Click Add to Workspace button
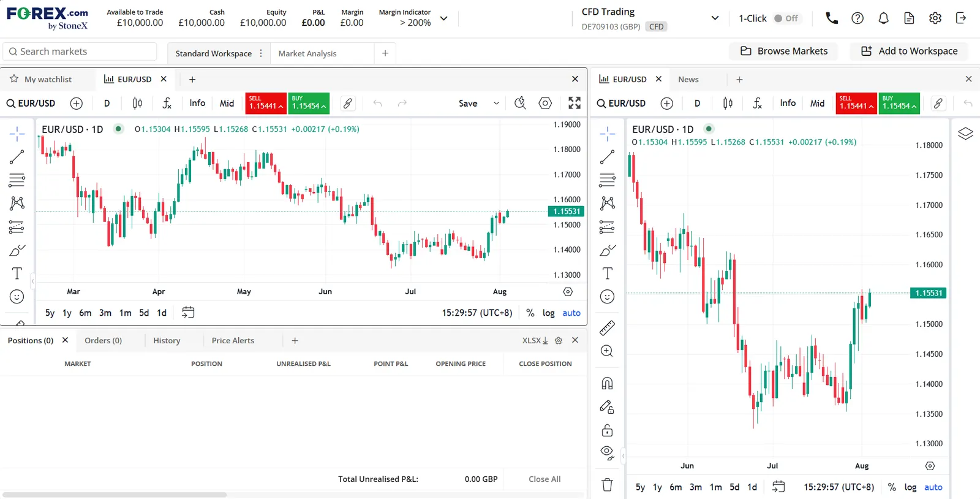Screen dimensions: 980x499 tap(909, 51)
